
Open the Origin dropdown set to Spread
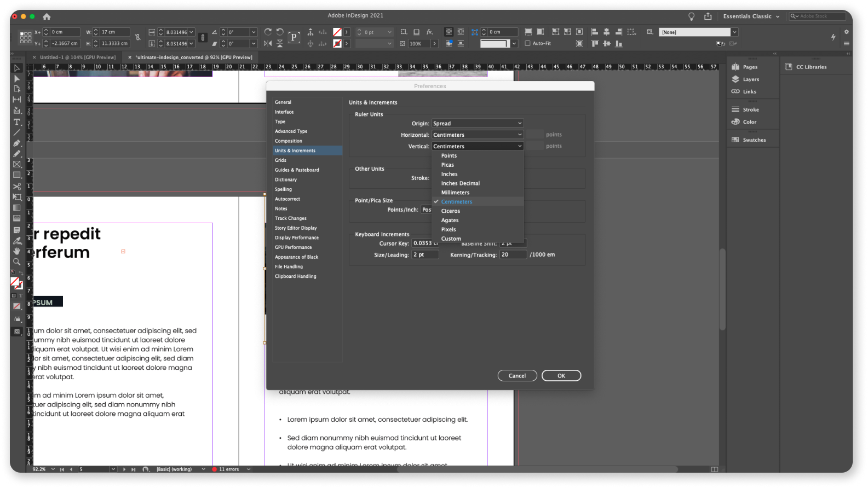point(477,124)
